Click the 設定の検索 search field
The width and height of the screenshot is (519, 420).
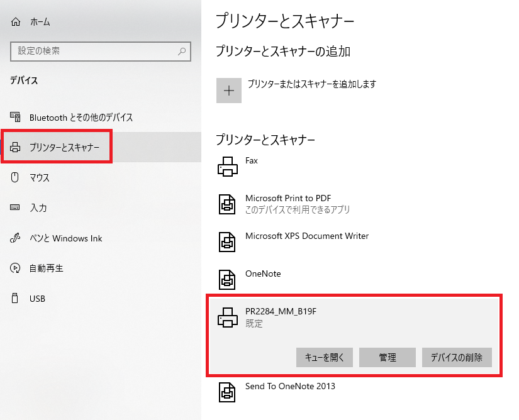101,52
